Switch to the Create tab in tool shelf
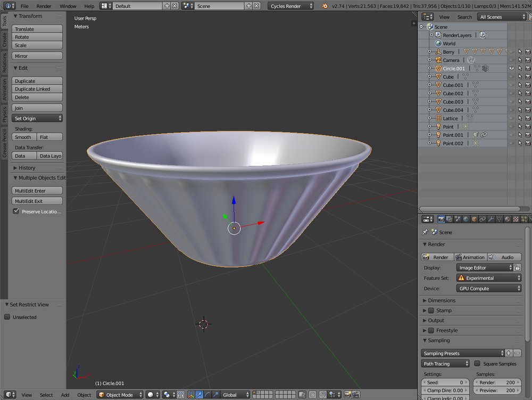This screenshot has width=532, height=400. click(4, 40)
